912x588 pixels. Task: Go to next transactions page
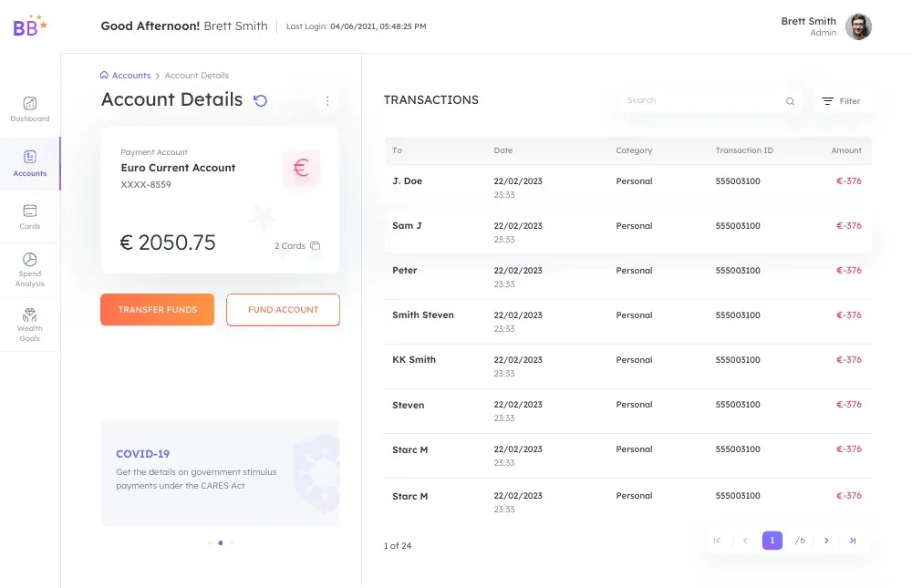tap(826, 541)
